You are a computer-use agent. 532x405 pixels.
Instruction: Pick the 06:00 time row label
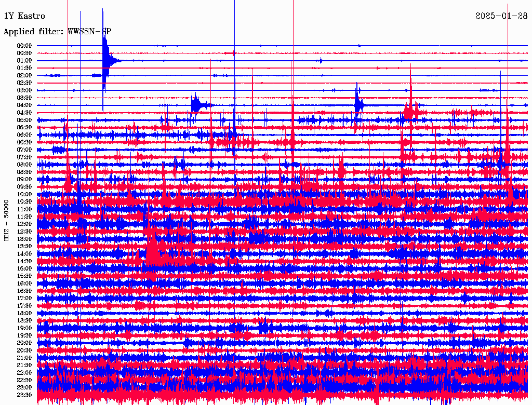24,135
